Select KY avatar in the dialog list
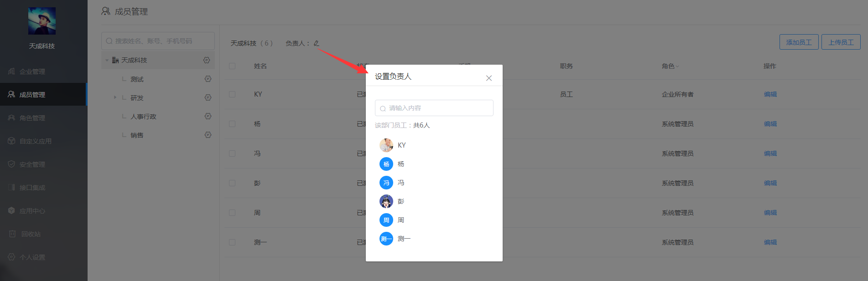This screenshot has height=281, width=868. tap(386, 145)
